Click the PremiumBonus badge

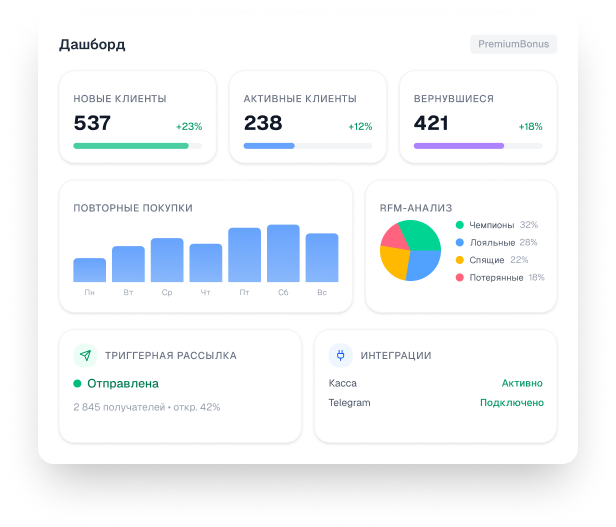pos(513,44)
